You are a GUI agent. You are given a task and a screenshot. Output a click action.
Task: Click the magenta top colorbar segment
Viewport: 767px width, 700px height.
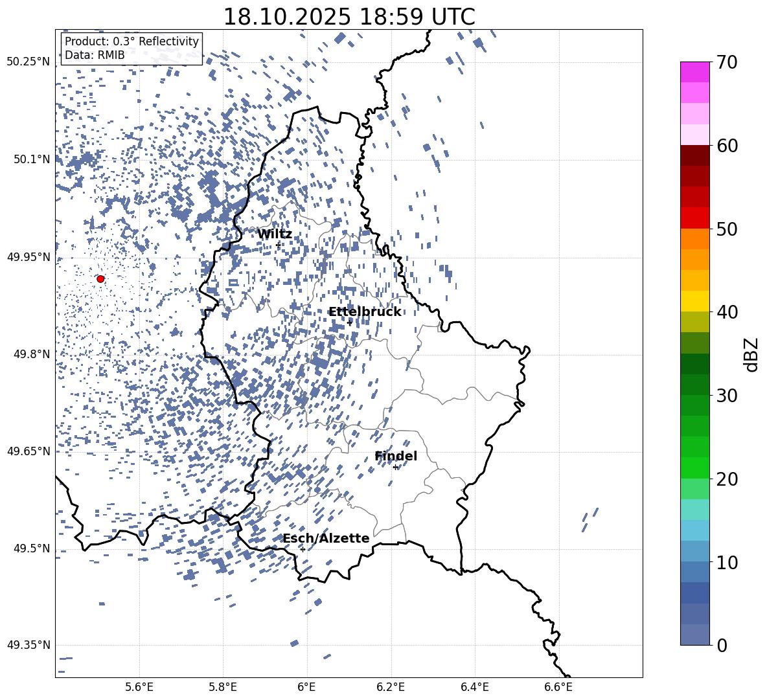(695, 72)
